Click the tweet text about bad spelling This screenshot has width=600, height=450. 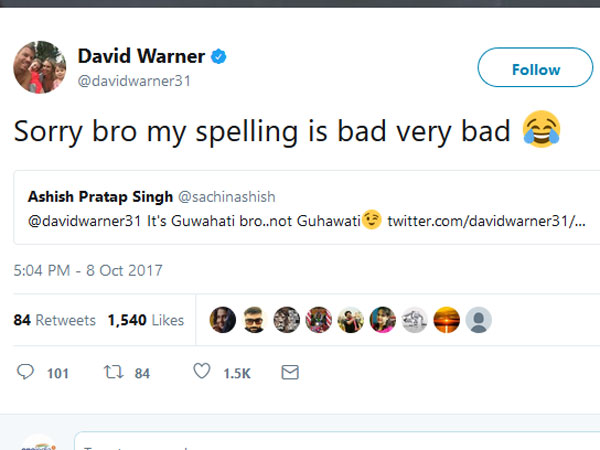[270, 130]
